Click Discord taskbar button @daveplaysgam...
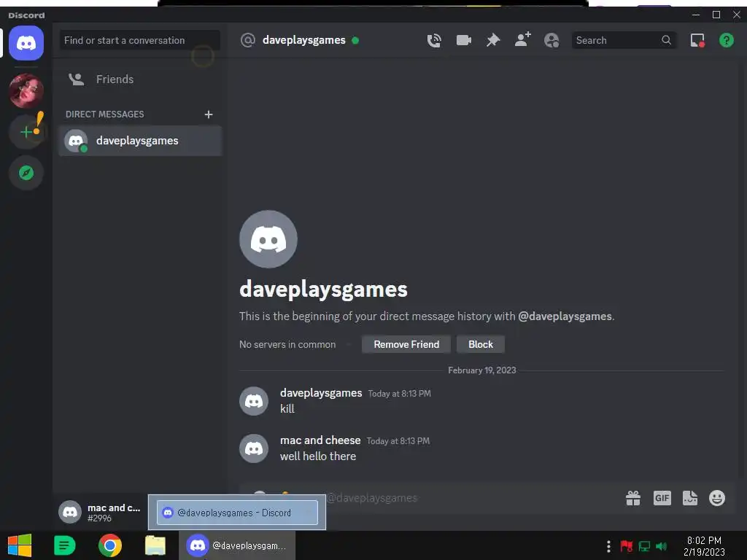The image size is (747, 560). 237,545
